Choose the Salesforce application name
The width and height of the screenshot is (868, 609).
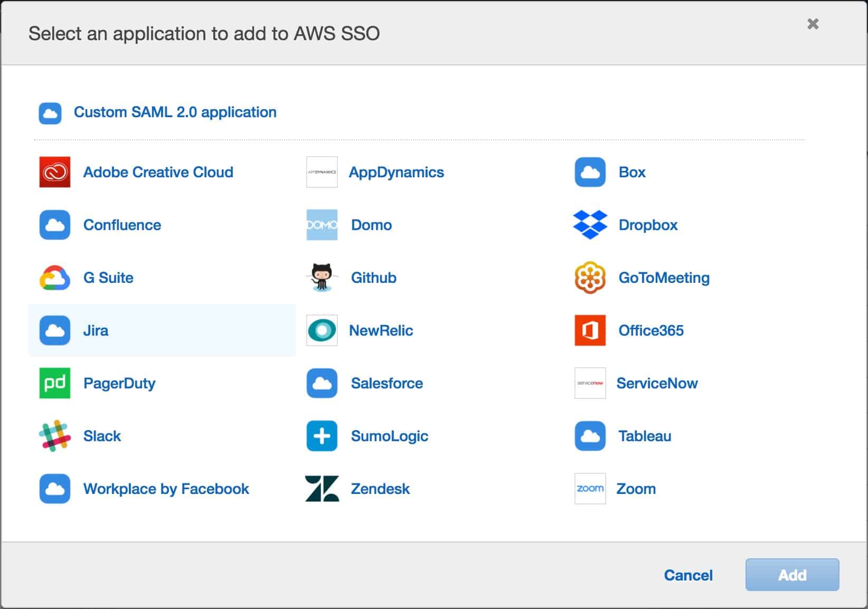[x=387, y=383]
